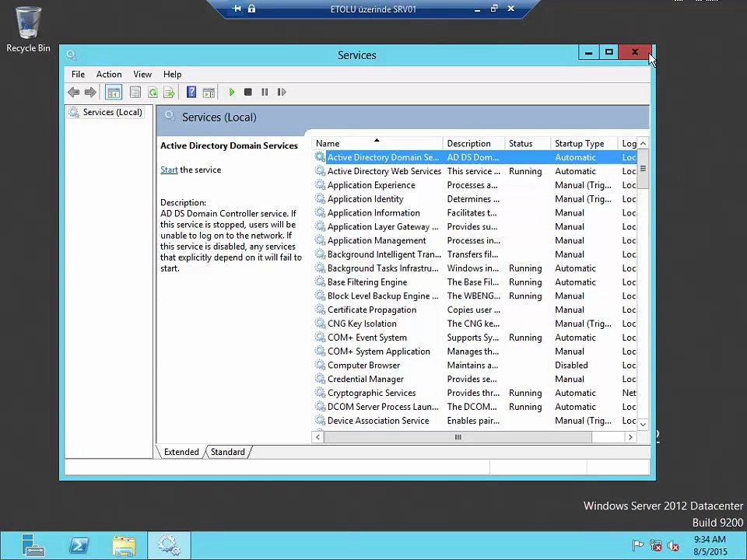The height and width of the screenshot is (560, 747).
Task: Click the Action Center flag tray icon
Action: point(637,545)
